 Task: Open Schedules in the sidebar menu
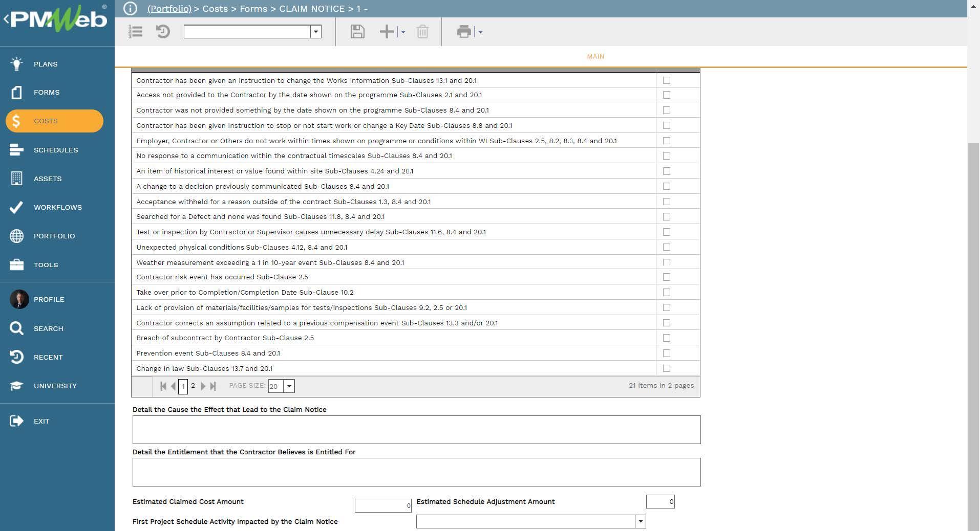pos(56,150)
